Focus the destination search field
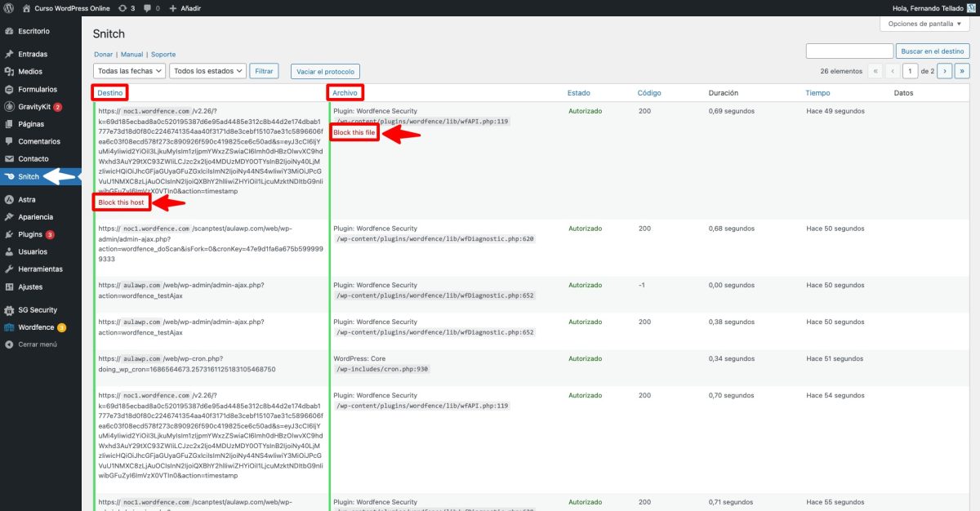Screen dimensions: 980x511 tap(849, 51)
